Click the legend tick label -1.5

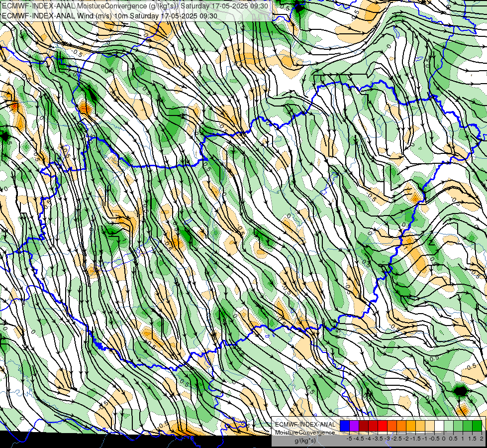pyautogui.click(x=415, y=439)
